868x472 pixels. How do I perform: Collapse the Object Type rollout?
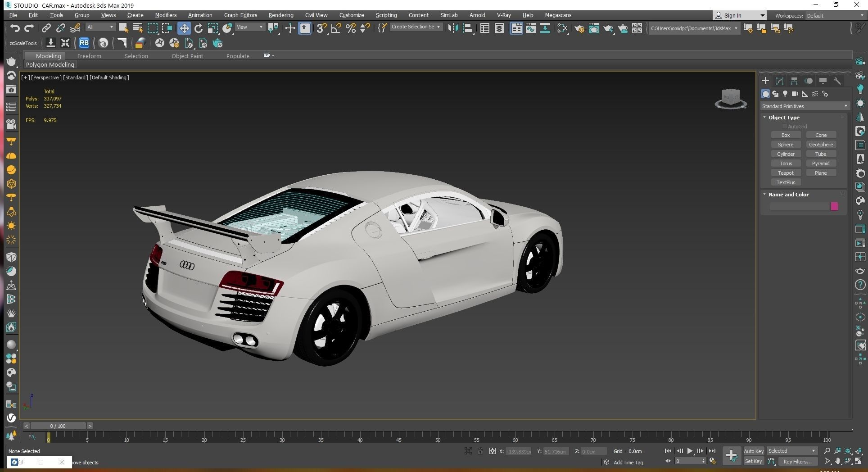pos(783,118)
